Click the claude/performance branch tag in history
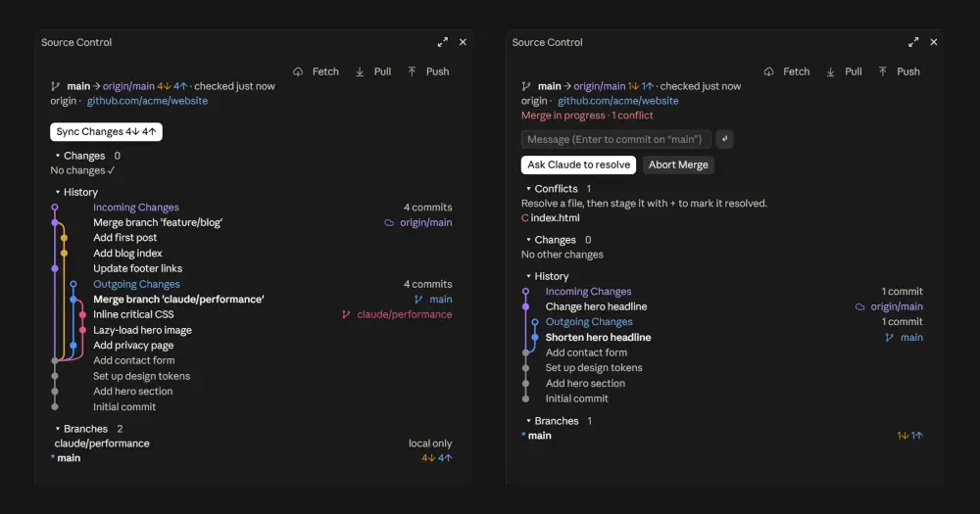Image resolution: width=980 pixels, height=514 pixels. 397,314
